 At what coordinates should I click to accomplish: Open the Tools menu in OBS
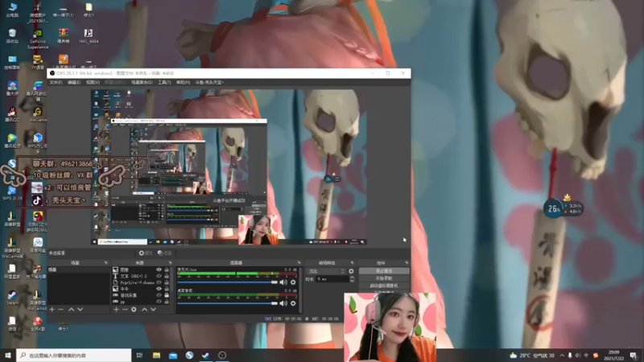pos(164,83)
